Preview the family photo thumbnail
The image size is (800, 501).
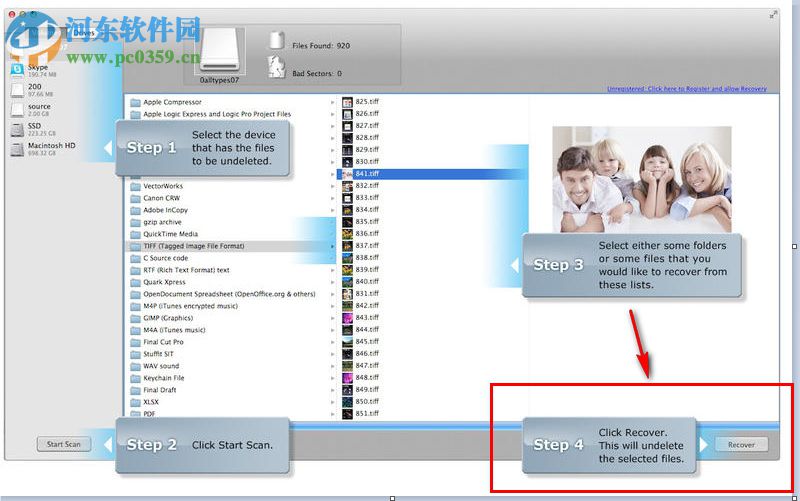pos(642,180)
